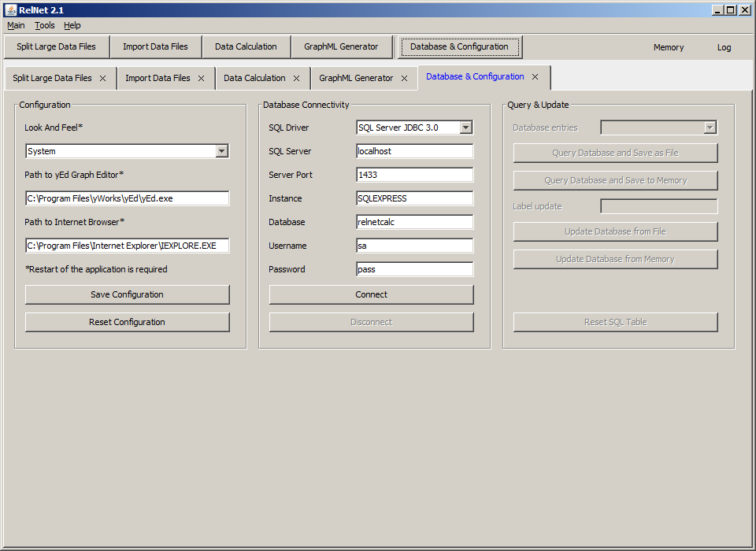Click the Import Data Files toolbar button
The image size is (756, 551).
click(155, 46)
